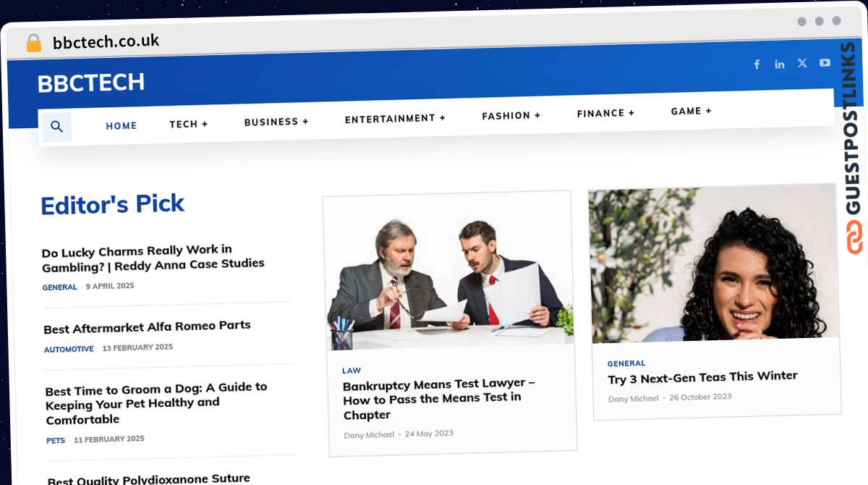Visit the Facebook social icon
This screenshot has width=868, height=485.
pyautogui.click(x=757, y=64)
